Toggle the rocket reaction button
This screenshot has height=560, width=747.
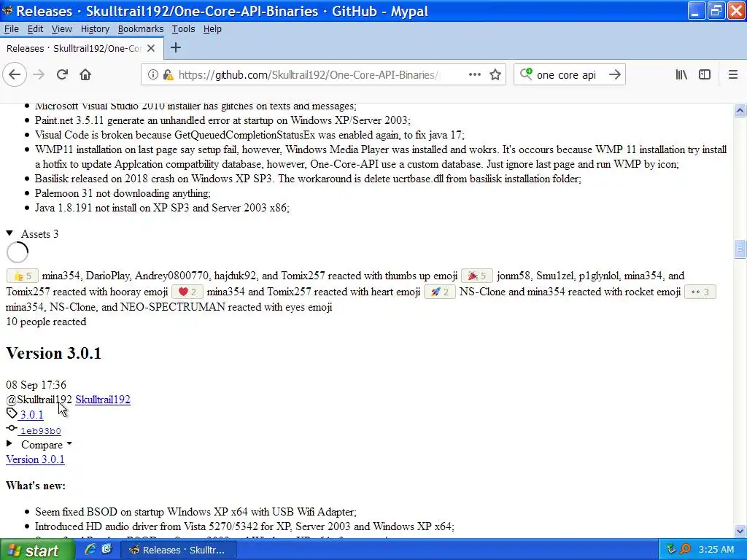coord(440,292)
